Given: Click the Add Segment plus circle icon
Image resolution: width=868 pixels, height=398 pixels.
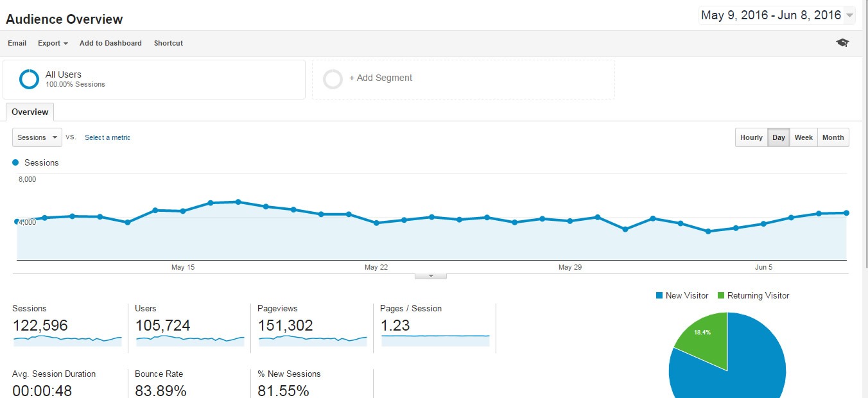Looking at the screenshot, I should (x=333, y=78).
